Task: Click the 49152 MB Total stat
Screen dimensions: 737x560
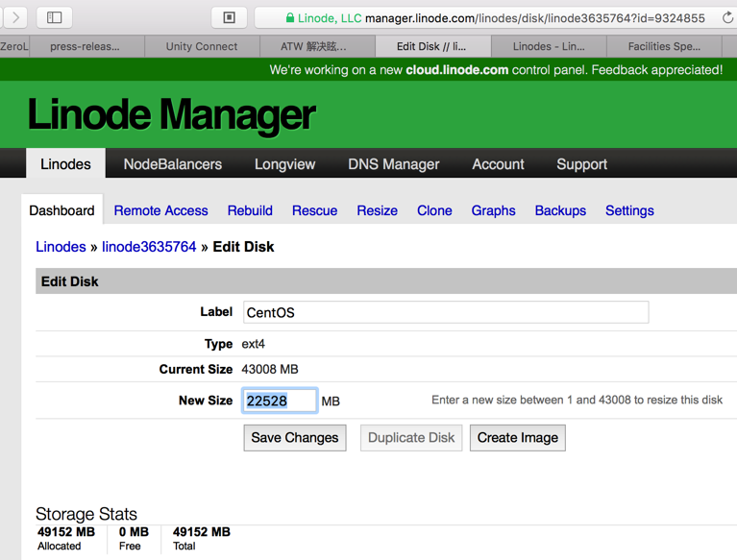Action: (201, 539)
